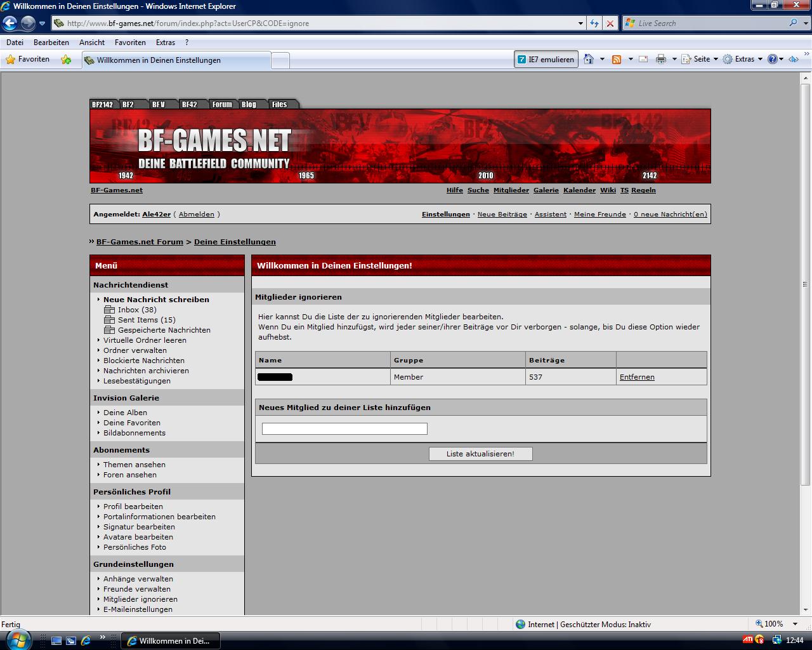Select the BF2142 site tab
The width and height of the screenshot is (812, 650).
tap(102, 105)
